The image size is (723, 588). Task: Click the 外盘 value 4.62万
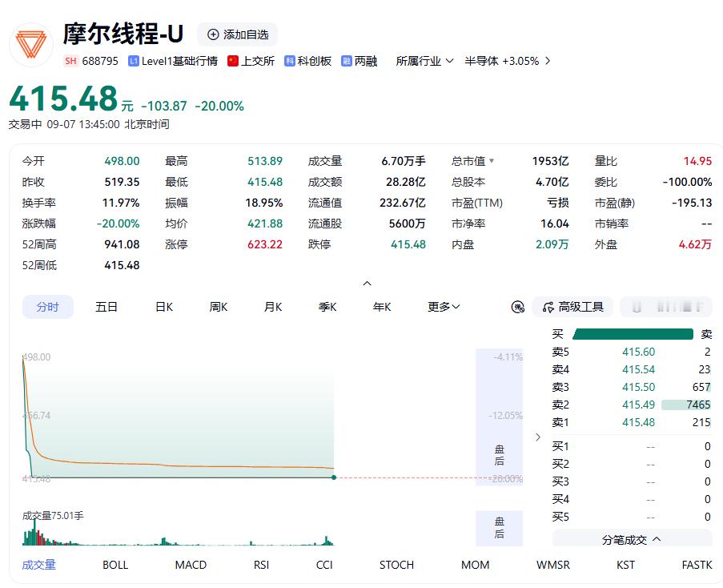[695, 244]
